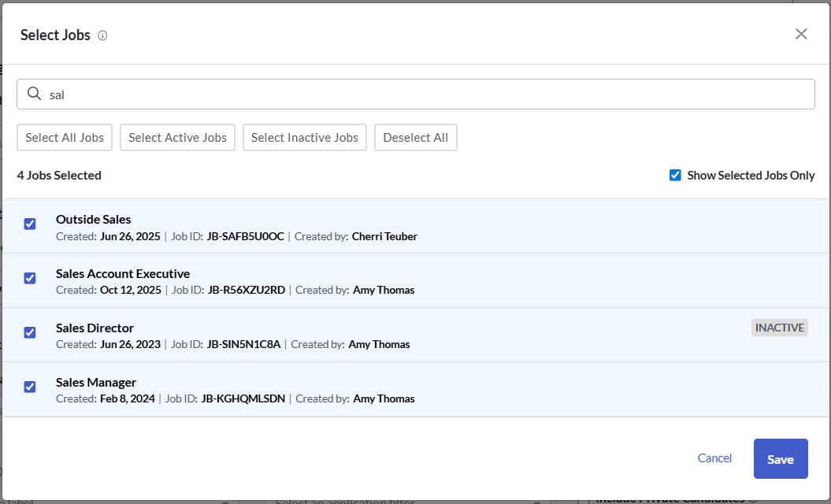Uncheck the Outside Sales job checkbox
The image size is (831, 504).
click(x=30, y=224)
